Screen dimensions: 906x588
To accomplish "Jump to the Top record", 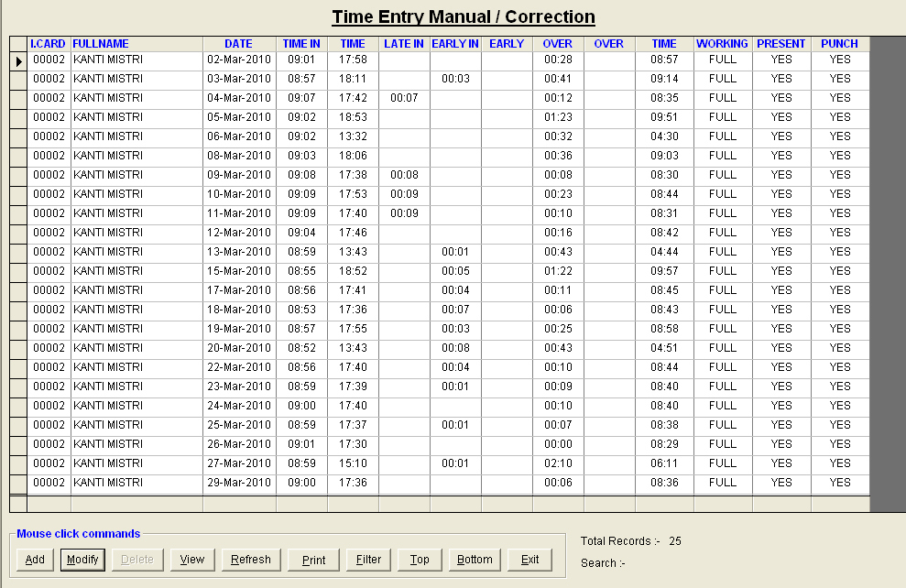I will click(420, 560).
